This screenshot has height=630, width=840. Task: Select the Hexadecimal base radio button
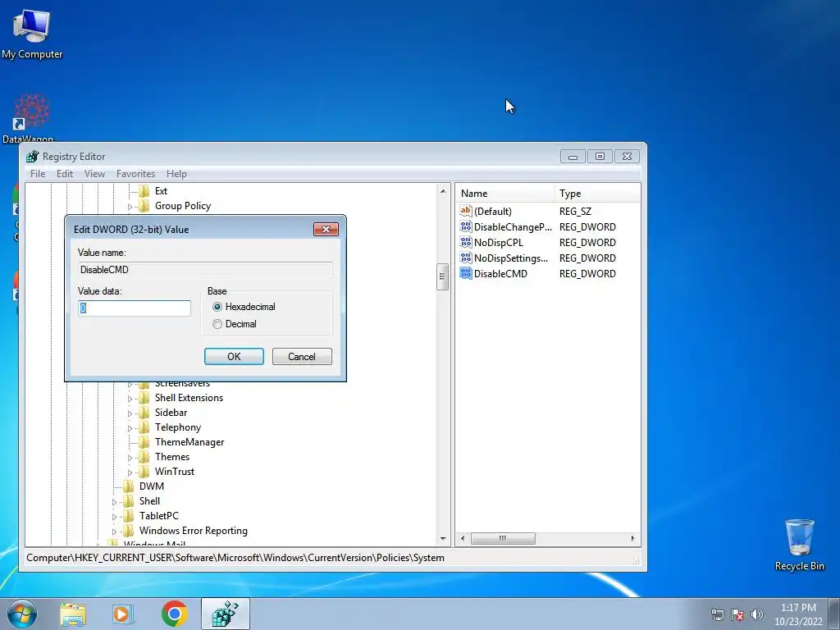click(x=217, y=307)
